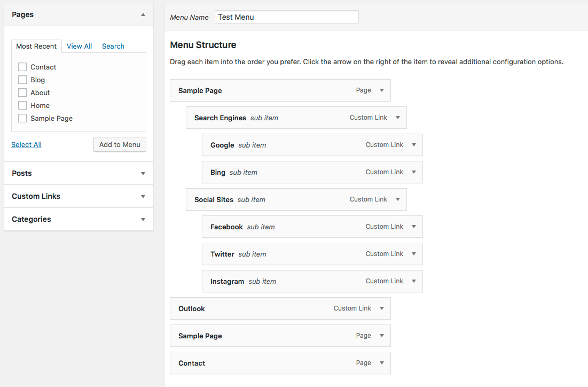Open Instagram item options arrow
The image size is (588, 387).
[414, 281]
